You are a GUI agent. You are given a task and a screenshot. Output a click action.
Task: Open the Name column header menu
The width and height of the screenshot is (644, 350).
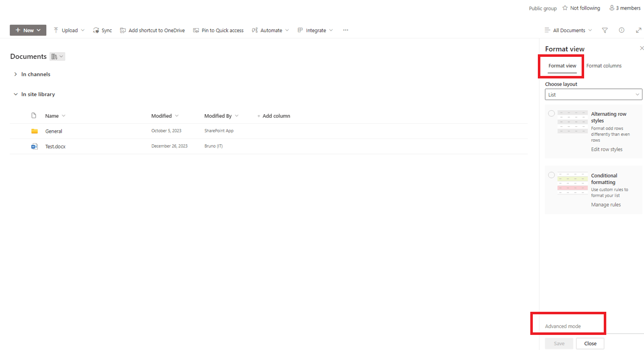pyautogui.click(x=55, y=116)
